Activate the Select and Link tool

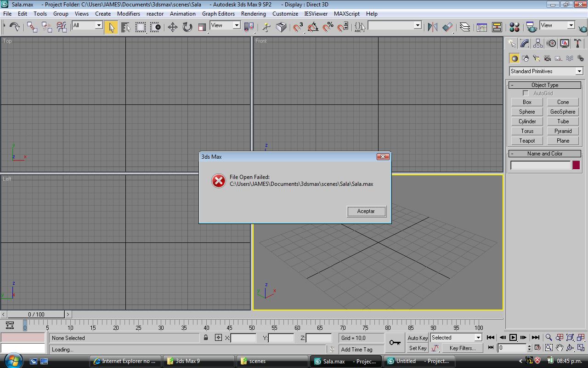point(32,27)
